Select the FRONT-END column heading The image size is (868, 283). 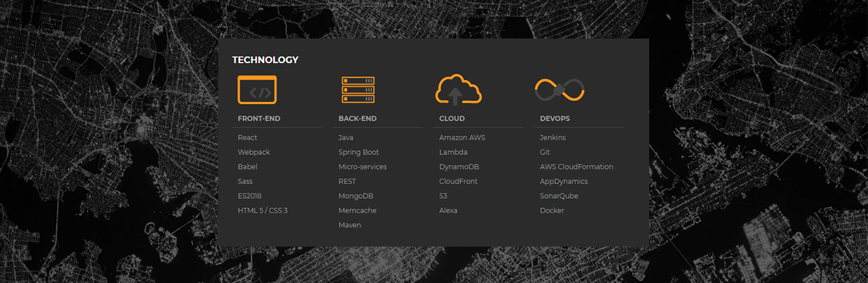tap(259, 119)
